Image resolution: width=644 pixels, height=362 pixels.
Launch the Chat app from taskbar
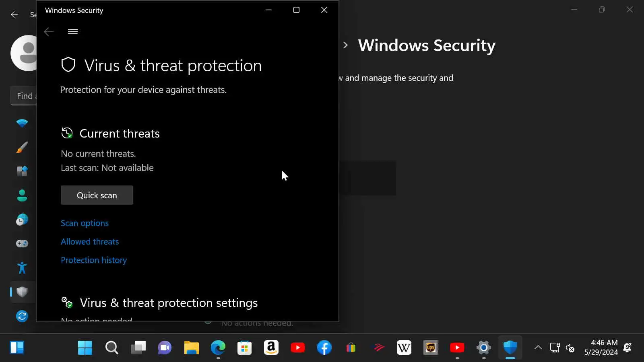[x=165, y=348]
